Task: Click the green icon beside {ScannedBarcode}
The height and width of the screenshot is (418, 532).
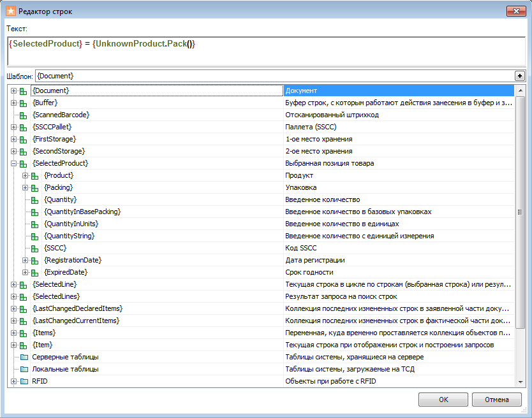Action: [23, 115]
